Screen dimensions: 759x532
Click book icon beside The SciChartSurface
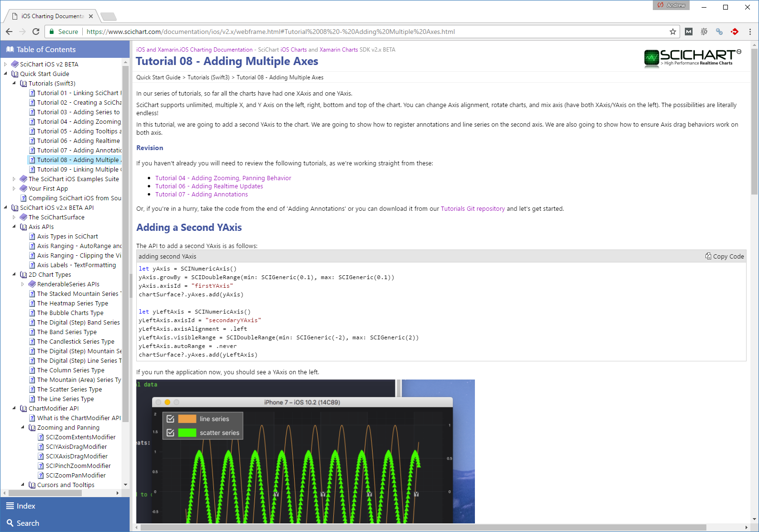tap(23, 217)
